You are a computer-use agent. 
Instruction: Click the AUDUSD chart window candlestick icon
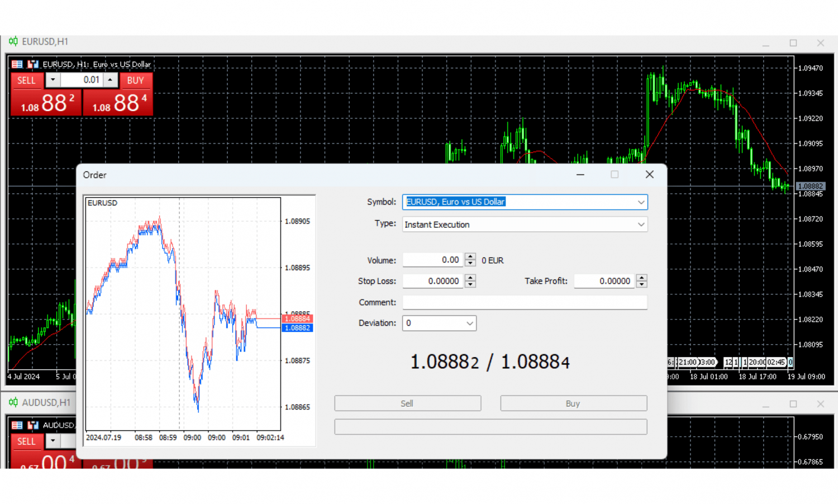point(13,402)
